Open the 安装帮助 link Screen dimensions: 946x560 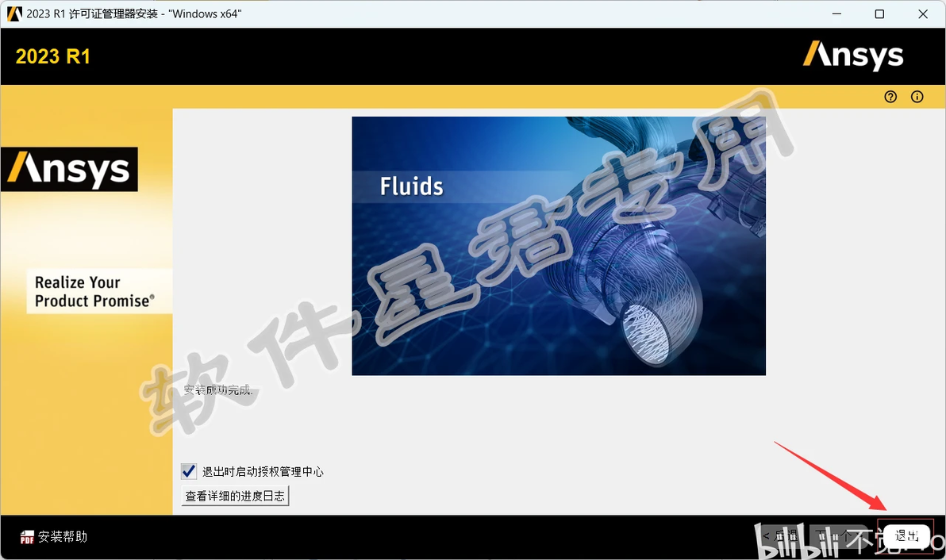[63, 536]
